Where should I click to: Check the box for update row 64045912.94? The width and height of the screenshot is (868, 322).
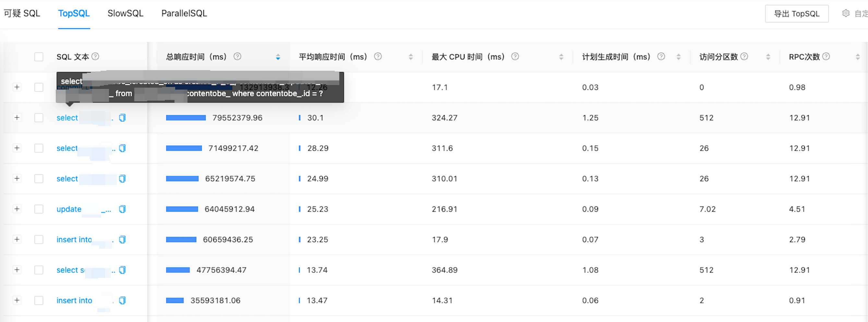click(x=39, y=209)
